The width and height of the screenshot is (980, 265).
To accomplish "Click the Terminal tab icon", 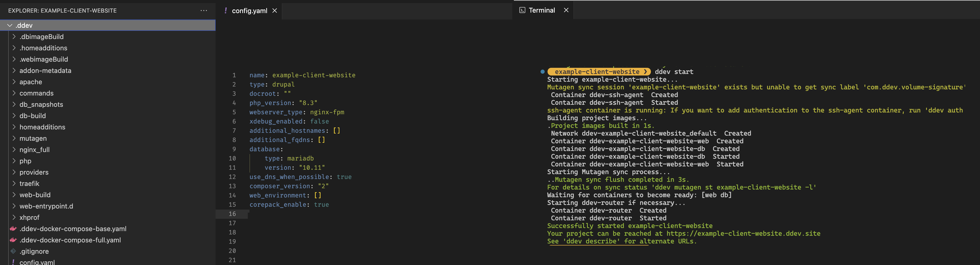I will 522,10.
